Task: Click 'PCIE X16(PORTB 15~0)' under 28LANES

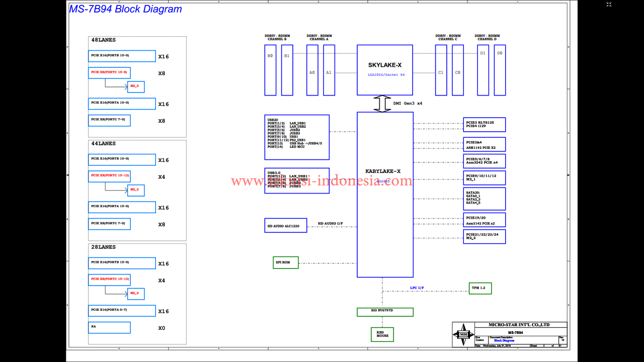Action: click(122, 263)
